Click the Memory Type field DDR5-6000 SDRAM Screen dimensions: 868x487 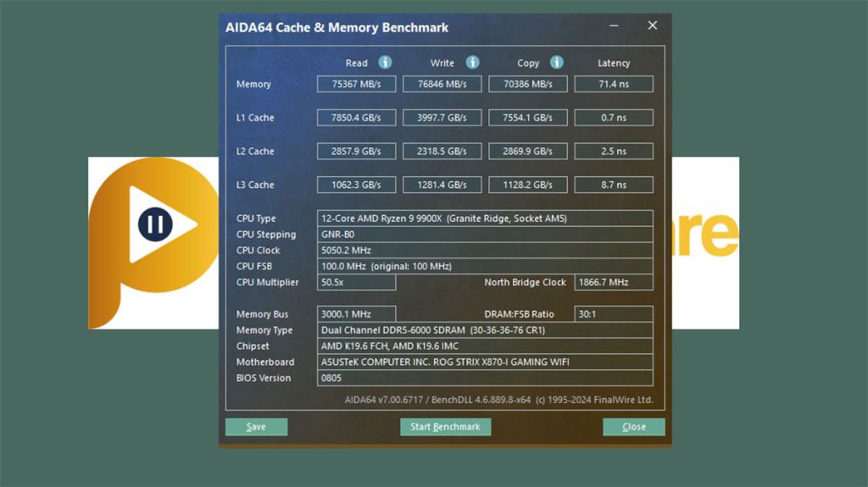pos(485,329)
